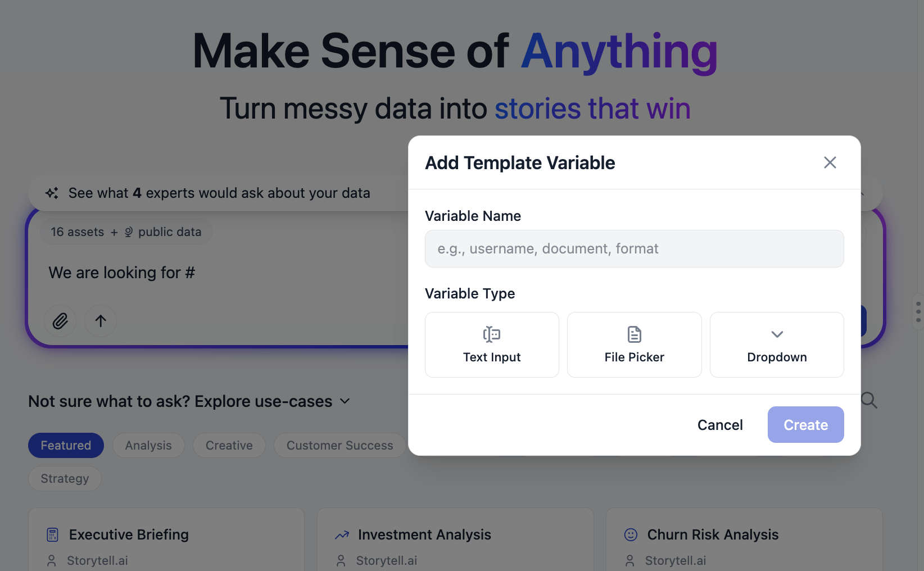The width and height of the screenshot is (924, 571).
Task: Click the Churn Risk Analysis smiley icon
Action: [x=631, y=534]
